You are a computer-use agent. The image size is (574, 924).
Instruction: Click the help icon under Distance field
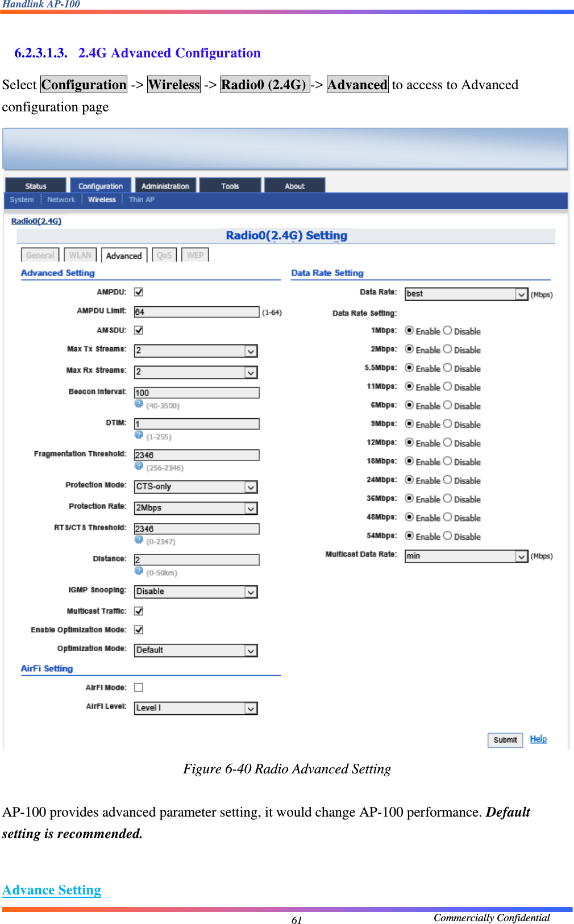(139, 571)
